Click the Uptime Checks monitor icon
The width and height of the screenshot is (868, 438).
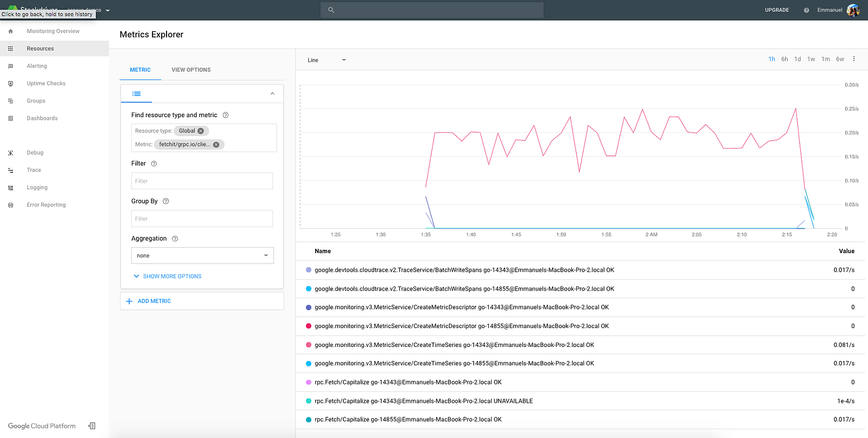point(10,83)
